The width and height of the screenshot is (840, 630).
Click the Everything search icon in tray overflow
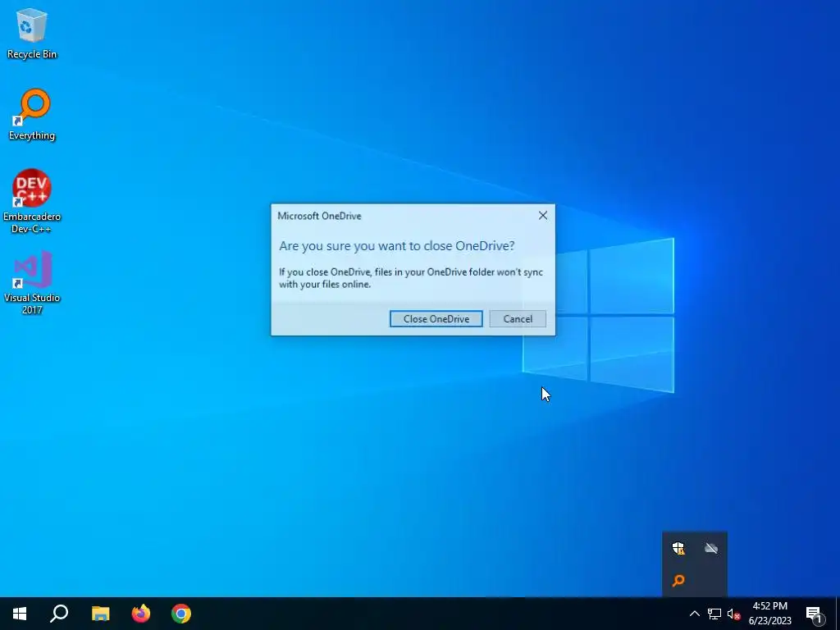(x=678, y=580)
